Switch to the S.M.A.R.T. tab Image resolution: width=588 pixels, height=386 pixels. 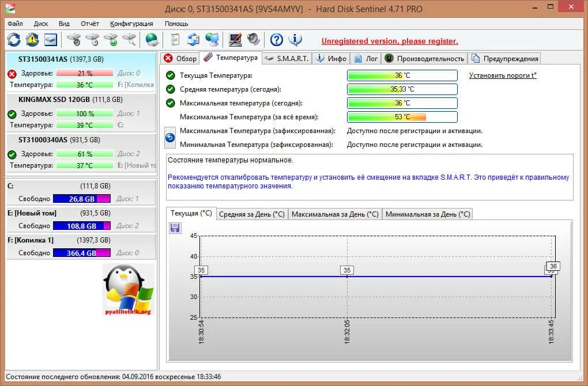point(287,58)
